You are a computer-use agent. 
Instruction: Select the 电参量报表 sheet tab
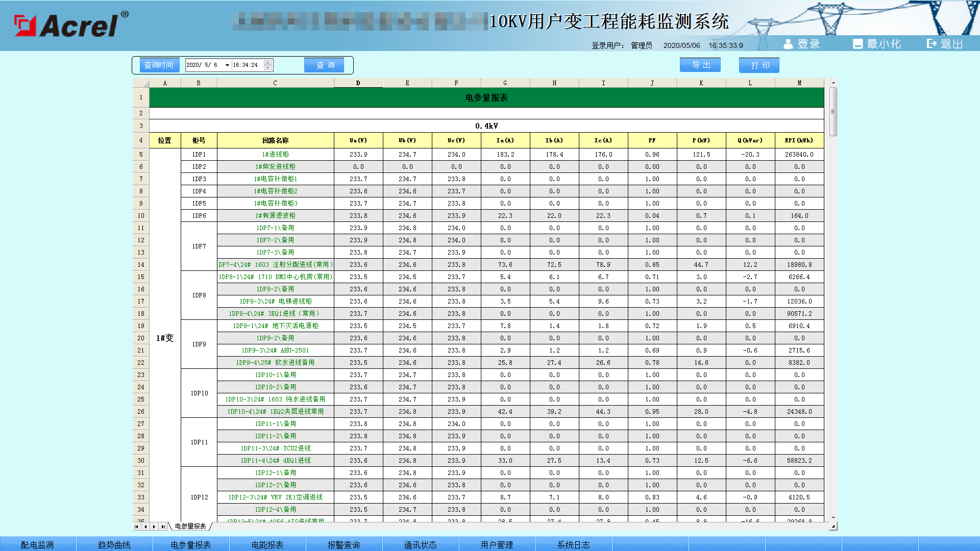[190, 527]
